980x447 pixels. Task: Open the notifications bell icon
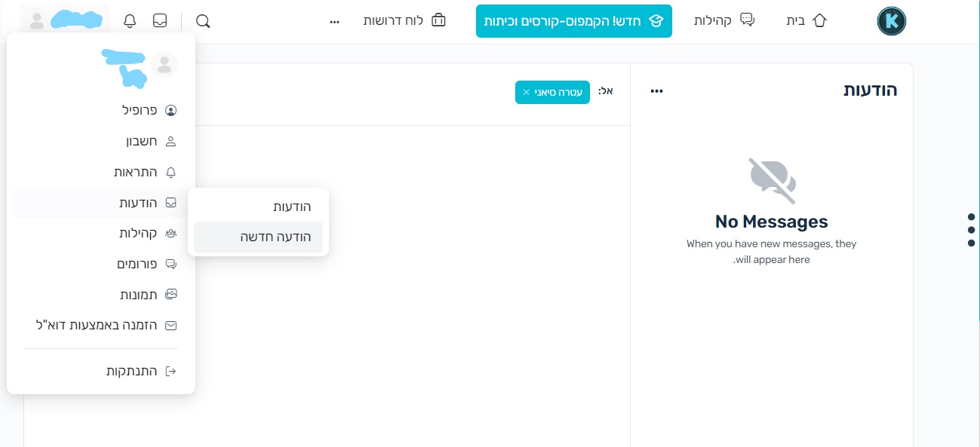click(130, 20)
